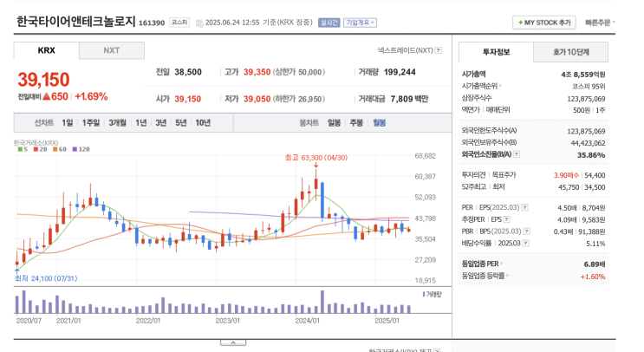Select 1년 line chart period

pos(141,123)
